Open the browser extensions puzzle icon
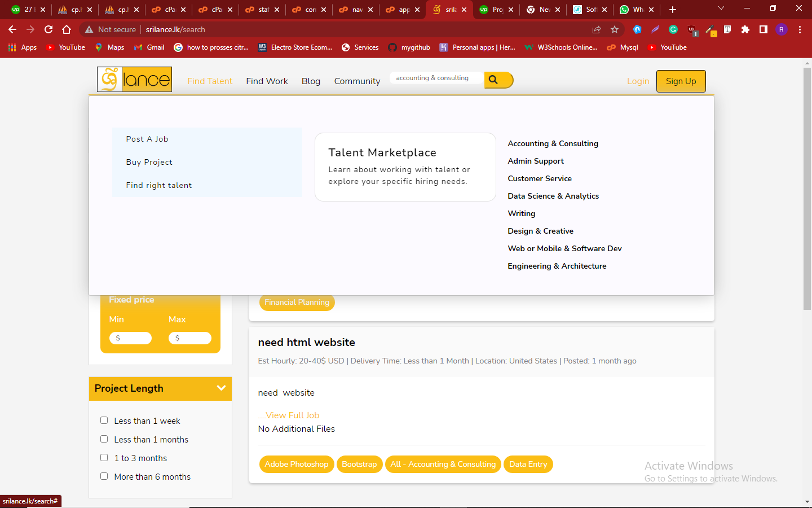Screen dimensions: 812x508 (745, 29)
